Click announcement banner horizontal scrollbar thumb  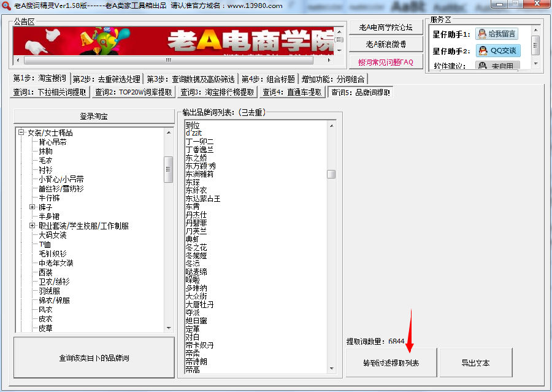(x=168, y=60)
